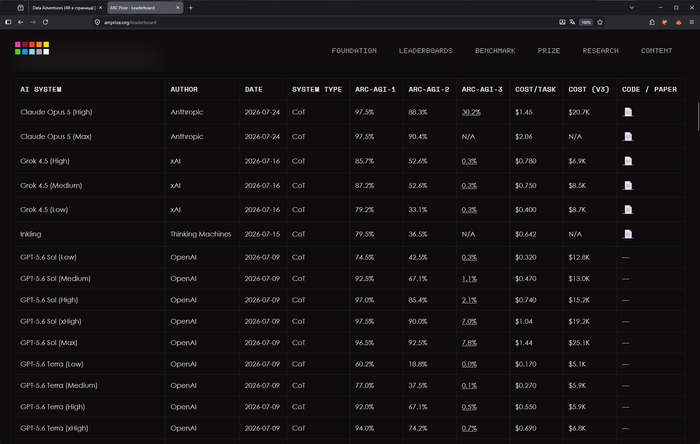Open the PRIZE nav menu
The width and height of the screenshot is (700, 444).
[x=549, y=51]
